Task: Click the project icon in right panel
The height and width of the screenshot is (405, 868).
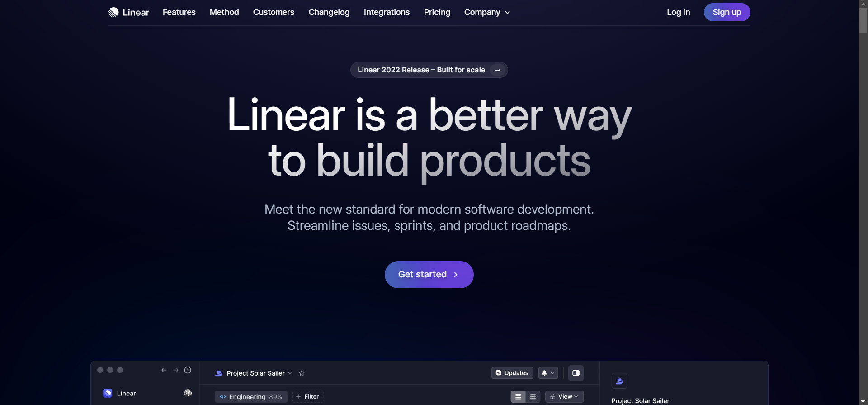Action: tap(619, 381)
